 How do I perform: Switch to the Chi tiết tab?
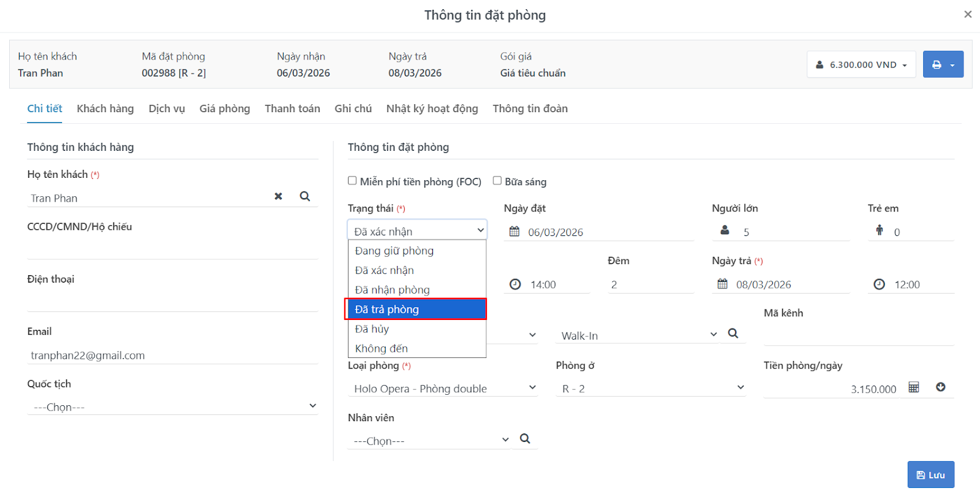(x=45, y=109)
